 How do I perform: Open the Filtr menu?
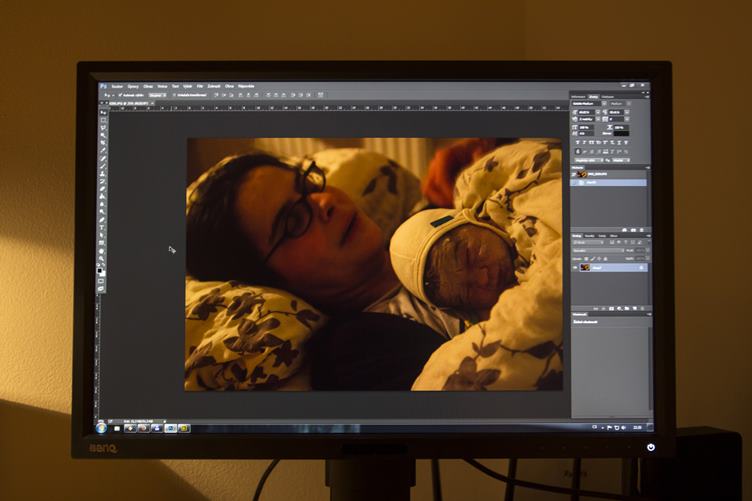[x=200, y=86]
